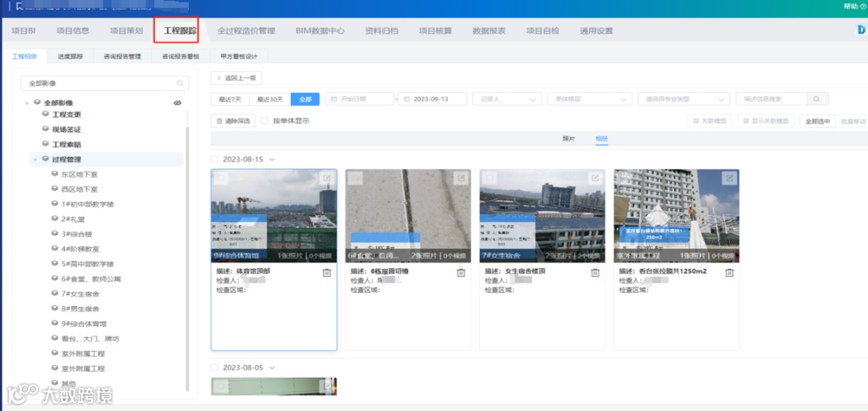This screenshot has width=868, height=411.
Task: Click the 批量移动 button
Action: click(x=853, y=120)
